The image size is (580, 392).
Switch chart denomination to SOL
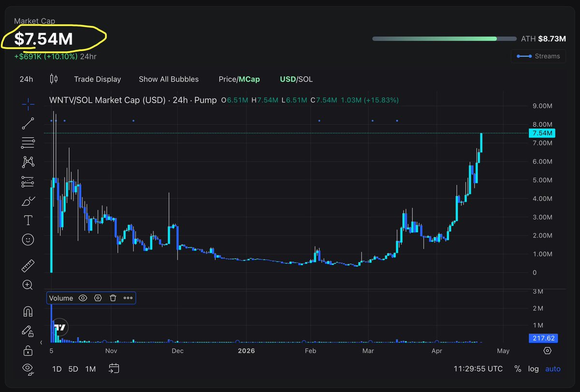coord(305,79)
